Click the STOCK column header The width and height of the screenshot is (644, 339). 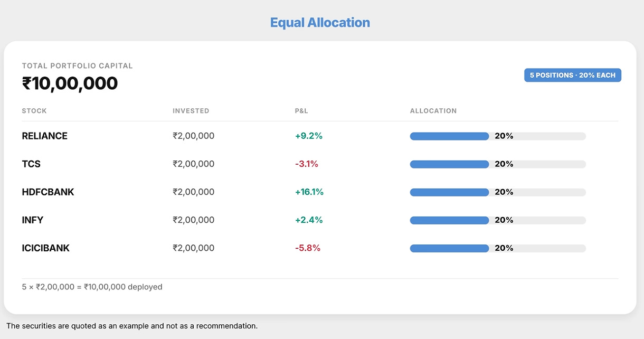34,111
